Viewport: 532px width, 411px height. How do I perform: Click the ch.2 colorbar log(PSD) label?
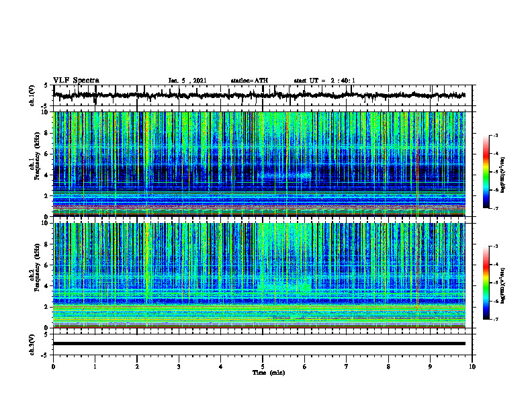[503, 285]
